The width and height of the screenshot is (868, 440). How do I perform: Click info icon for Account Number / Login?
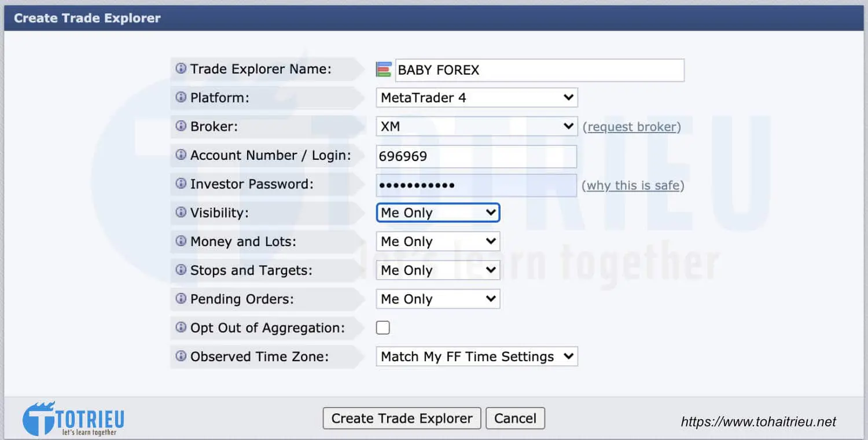coord(181,155)
